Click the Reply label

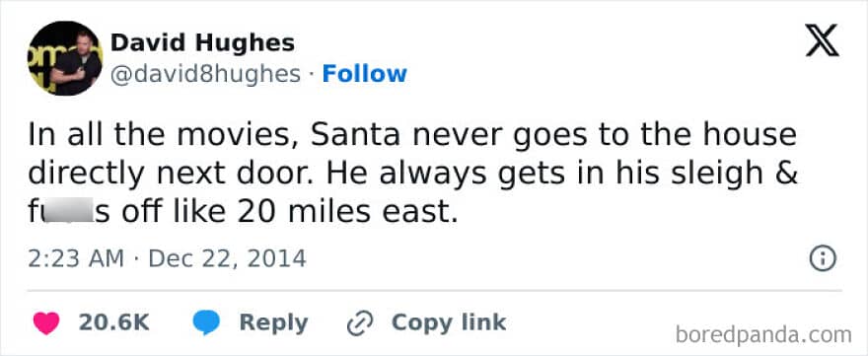[273, 323]
